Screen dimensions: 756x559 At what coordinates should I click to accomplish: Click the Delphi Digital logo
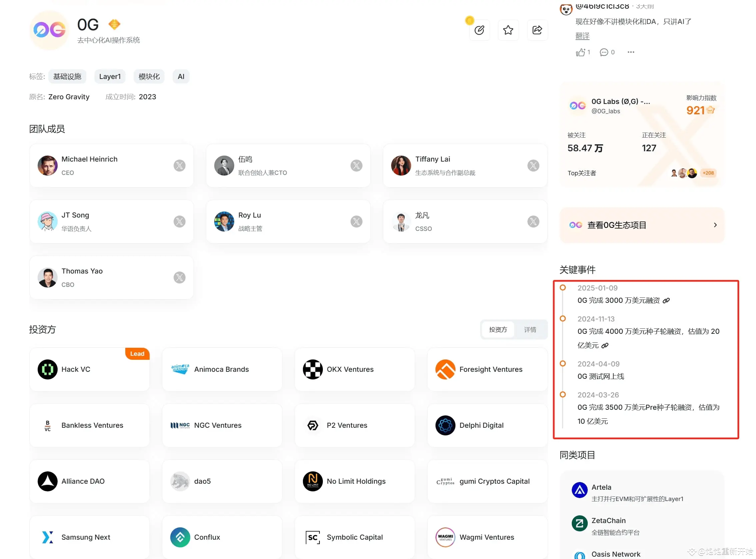445,425
